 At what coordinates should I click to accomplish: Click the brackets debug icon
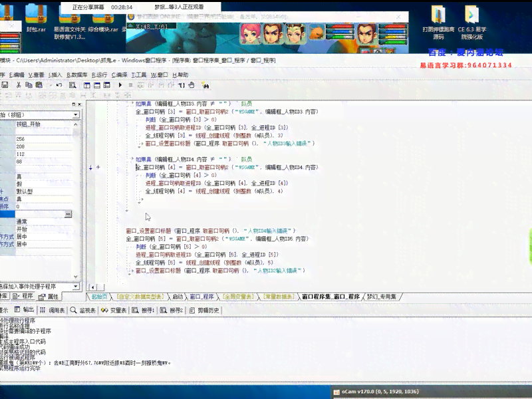point(182,85)
